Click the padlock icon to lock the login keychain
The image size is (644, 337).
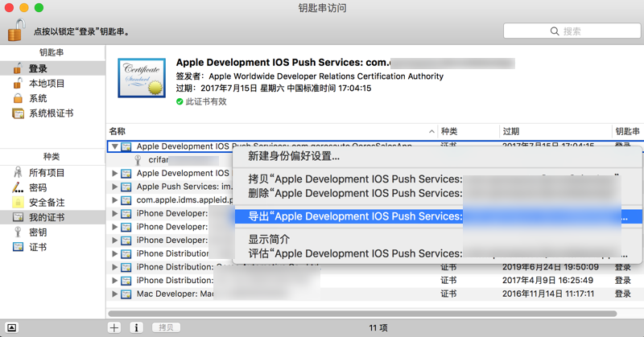click(16, 30)
